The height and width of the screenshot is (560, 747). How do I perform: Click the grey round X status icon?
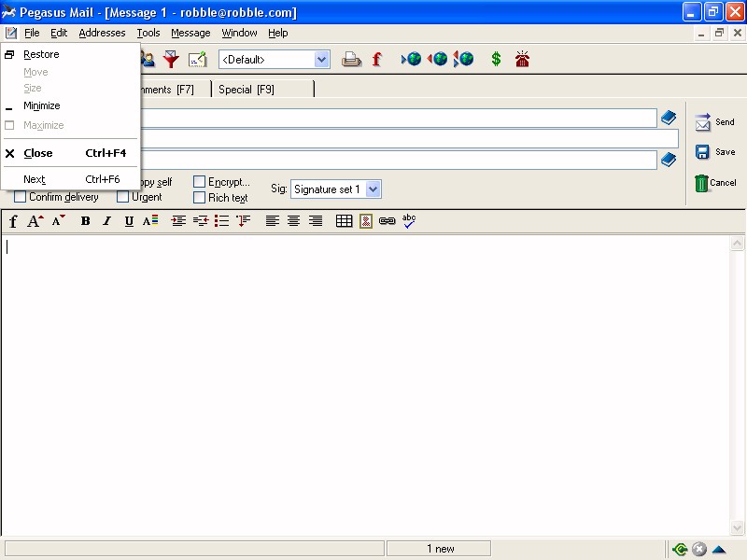pos(698,549)
